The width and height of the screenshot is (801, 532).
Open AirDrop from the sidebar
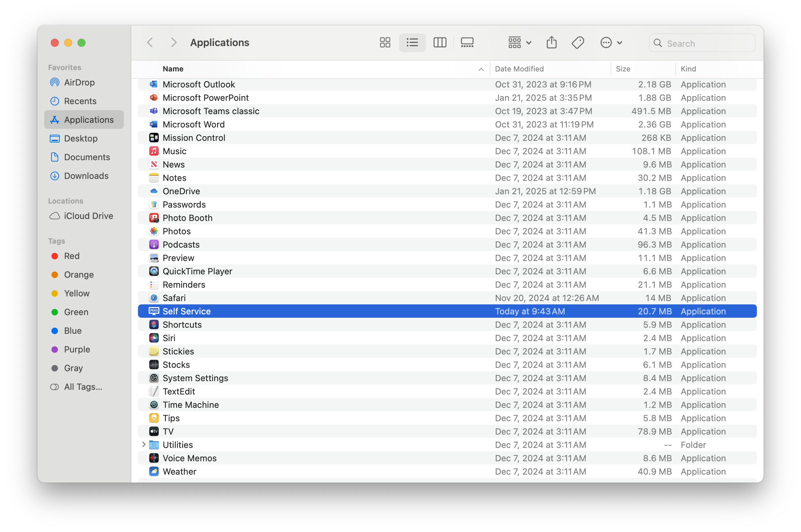(x=79, y=82)
